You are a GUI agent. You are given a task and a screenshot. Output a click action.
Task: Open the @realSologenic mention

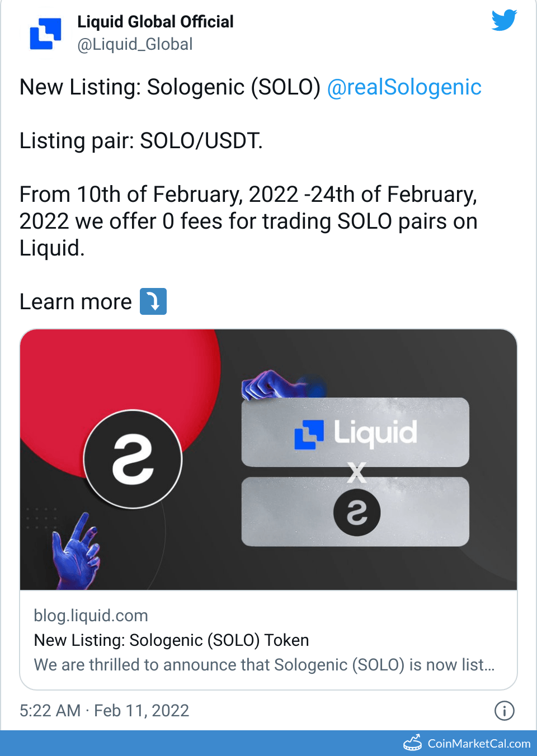(x=404, y=87)
